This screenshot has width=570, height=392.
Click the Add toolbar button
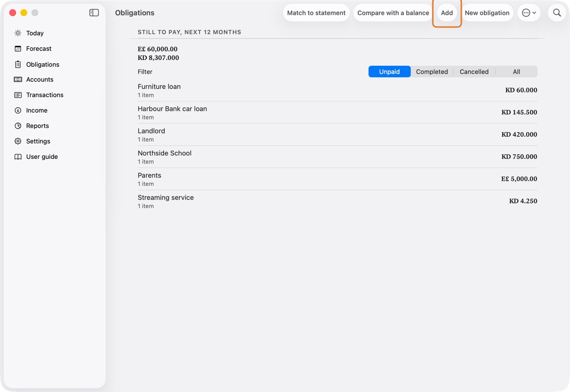[x=447, y=13]
